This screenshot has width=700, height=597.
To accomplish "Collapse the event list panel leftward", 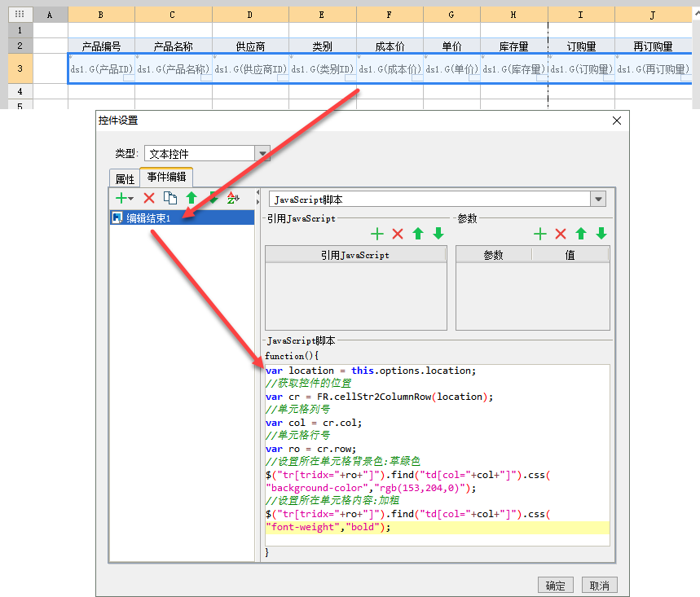I will (x=258, y=192).
